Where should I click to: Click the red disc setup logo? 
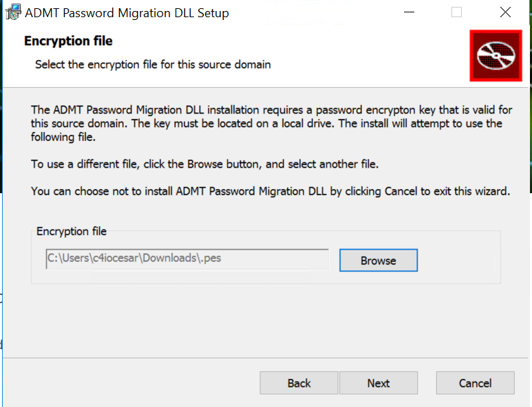click(496, 56)
